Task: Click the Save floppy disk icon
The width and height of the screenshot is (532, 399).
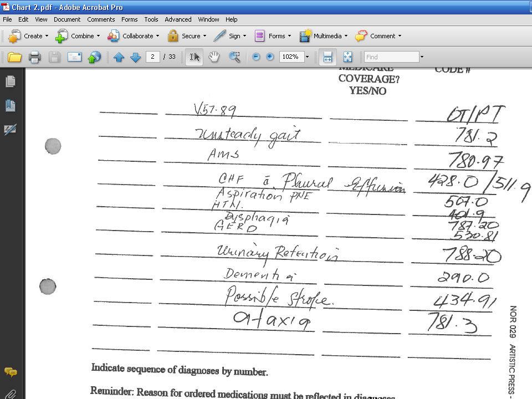Action: [54, 57]
